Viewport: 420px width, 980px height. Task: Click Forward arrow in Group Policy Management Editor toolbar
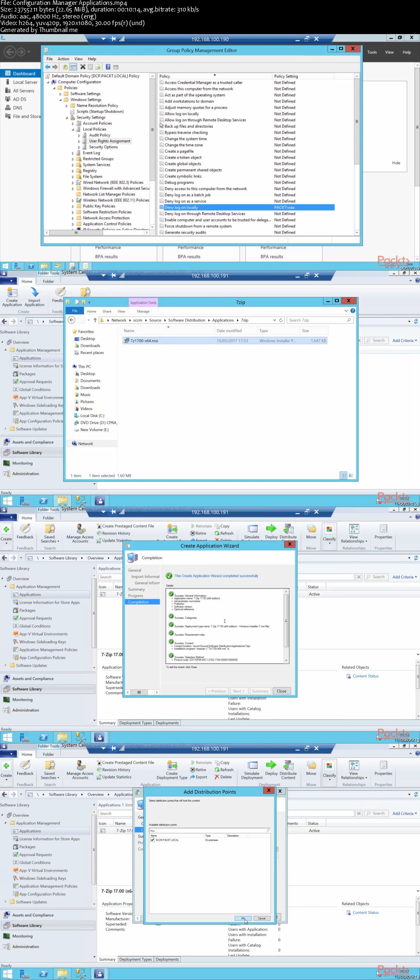(x=55, y=67)
